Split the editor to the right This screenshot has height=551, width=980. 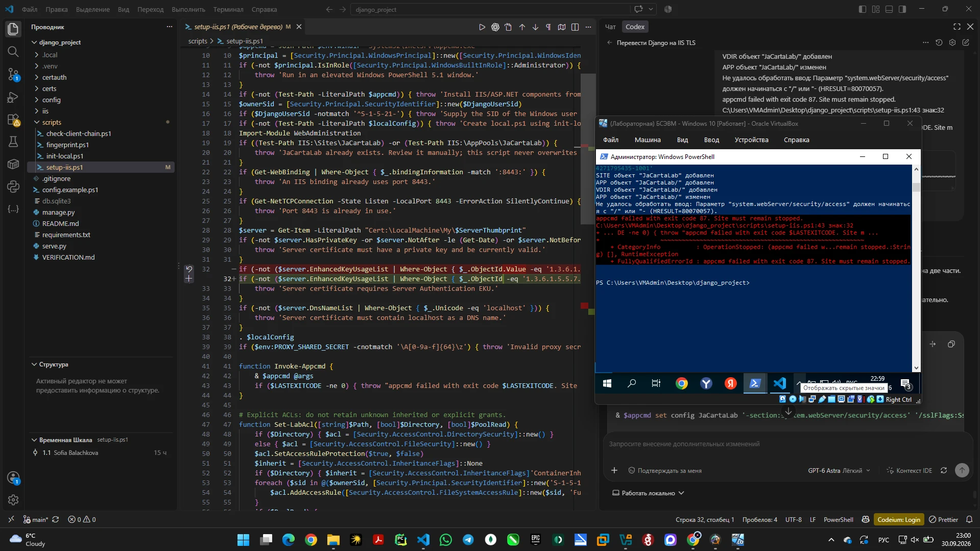pos(575,27)
